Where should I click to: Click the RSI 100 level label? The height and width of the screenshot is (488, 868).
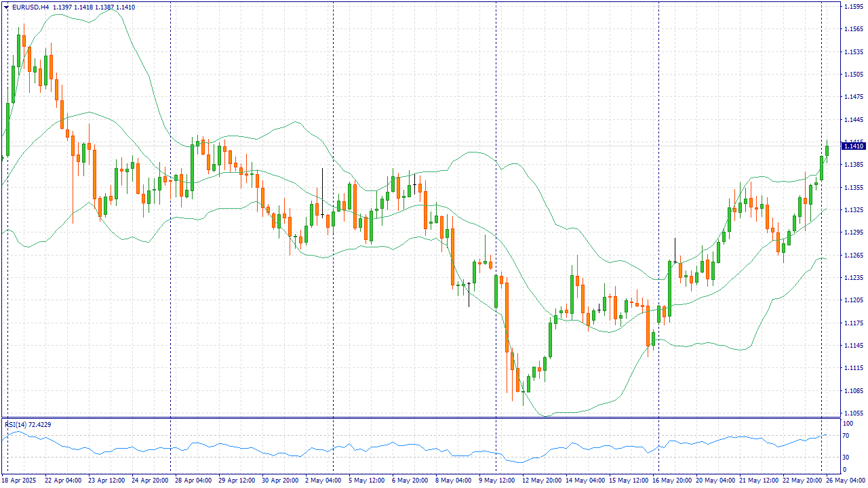(849, 424)
